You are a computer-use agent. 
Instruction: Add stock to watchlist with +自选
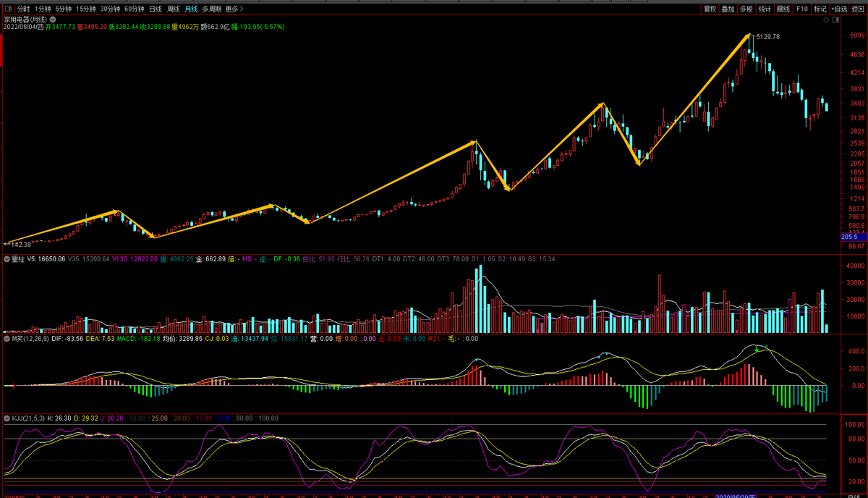click(x=839, y=9)
